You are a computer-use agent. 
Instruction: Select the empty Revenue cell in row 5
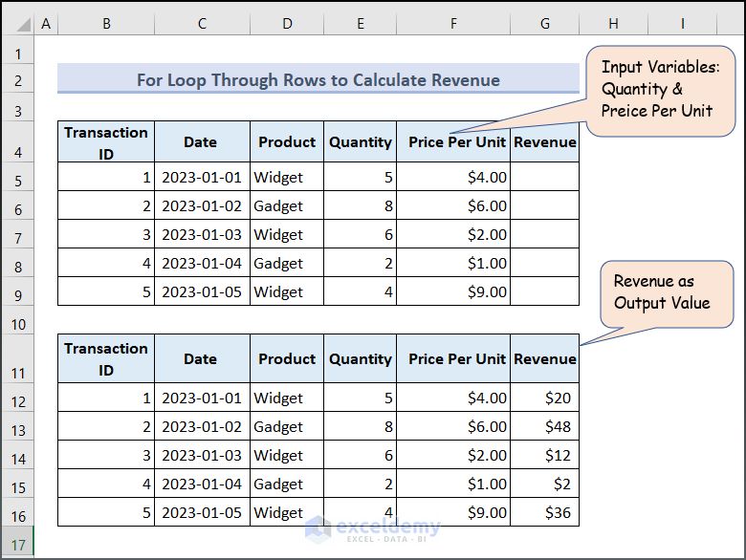pos(544,177)
